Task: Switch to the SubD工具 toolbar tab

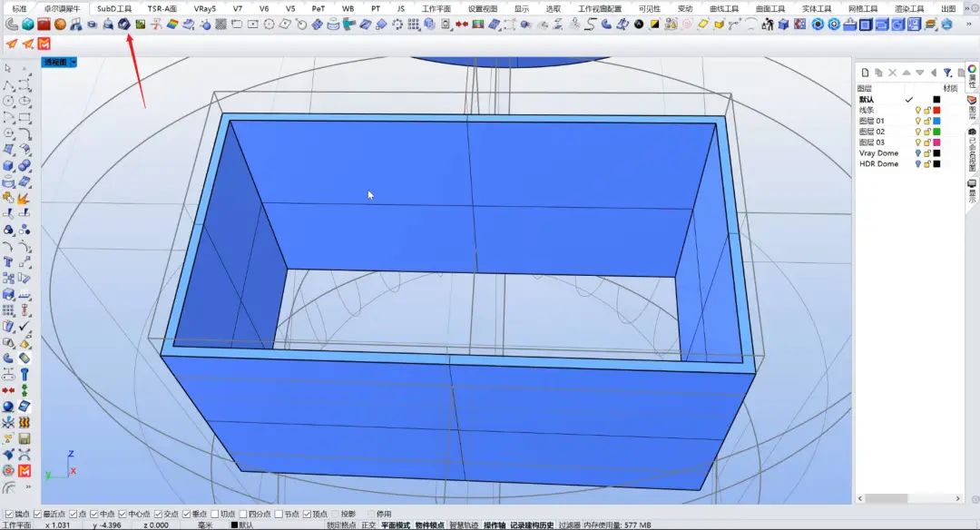Action: pos(114,8)
